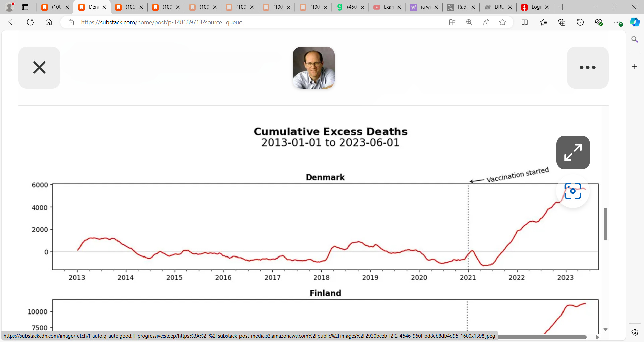Open browser History
Viewport: 644px width, 342px height.
pos(580,22)
